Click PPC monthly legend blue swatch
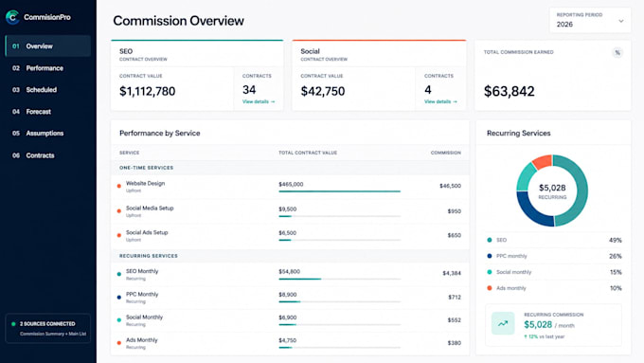The image size is (644, 363). (x=490, y=256)
